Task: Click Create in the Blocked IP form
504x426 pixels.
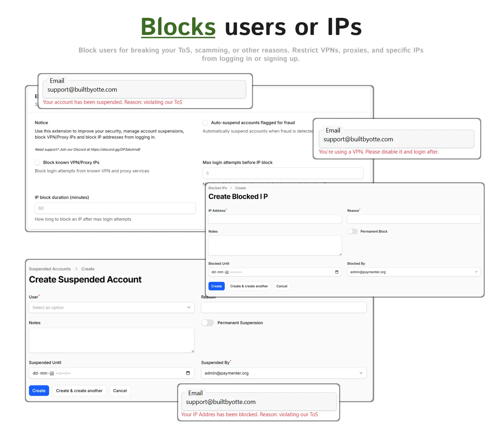Action: pyautogui.click(x=216, y=286)
